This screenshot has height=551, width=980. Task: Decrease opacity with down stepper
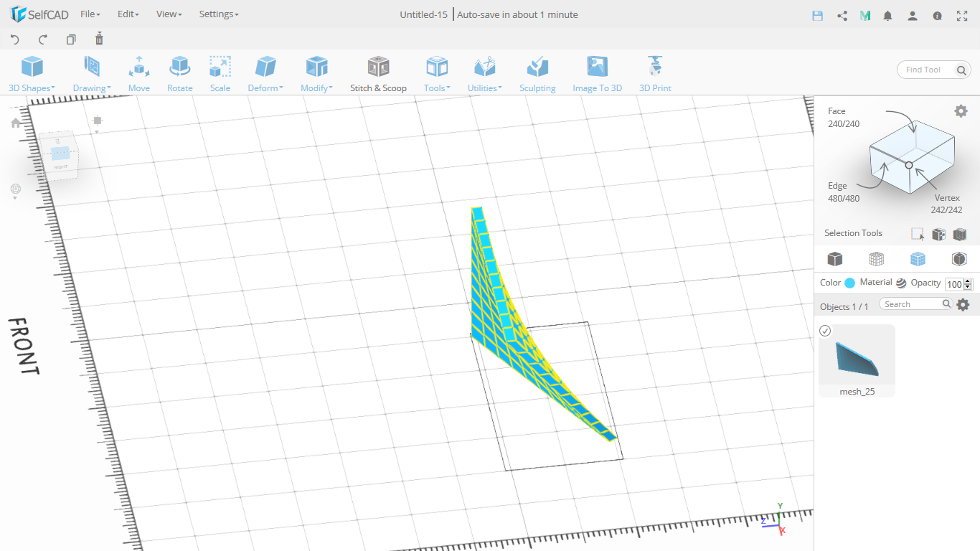point(968,287)
